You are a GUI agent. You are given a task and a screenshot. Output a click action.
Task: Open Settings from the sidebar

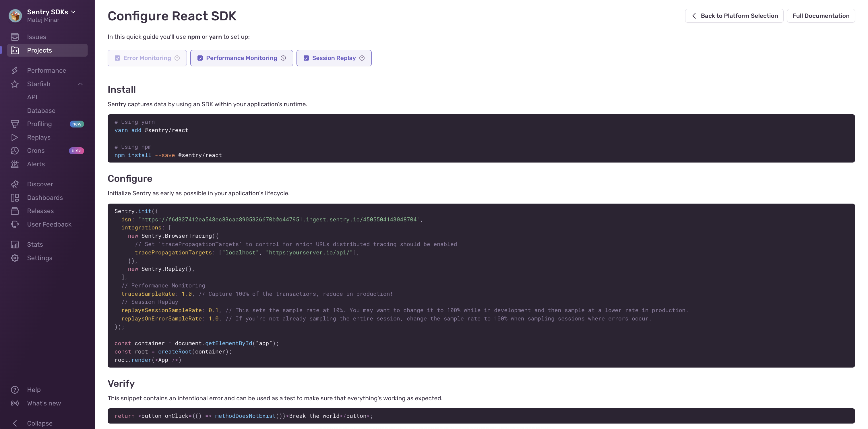point(39,258)
